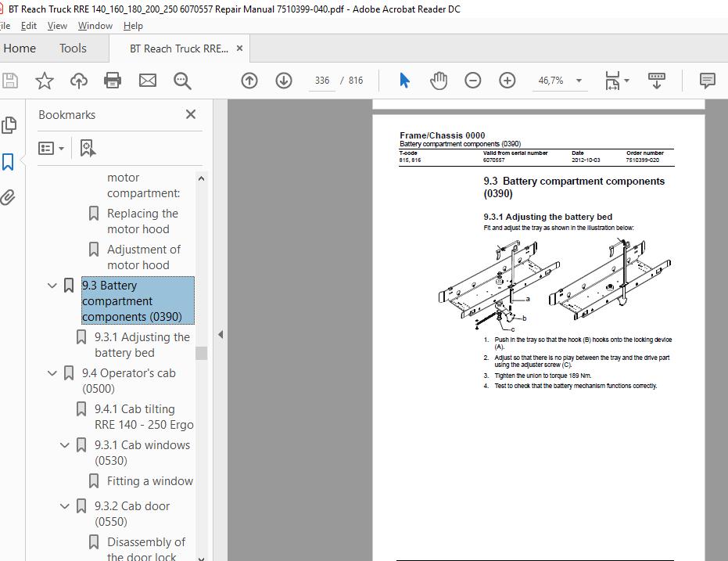Open bookmark Fitting a window
The height and width of the screenshot is (561, 728).
150,481
